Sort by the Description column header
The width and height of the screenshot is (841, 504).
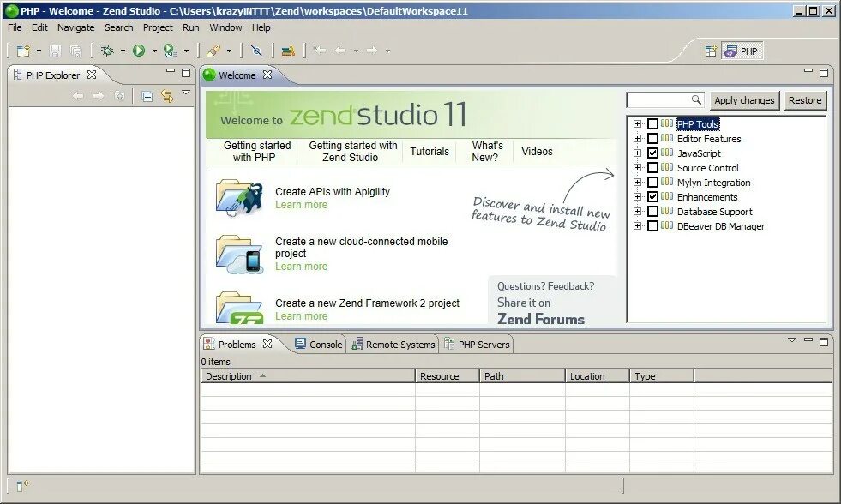308,375
